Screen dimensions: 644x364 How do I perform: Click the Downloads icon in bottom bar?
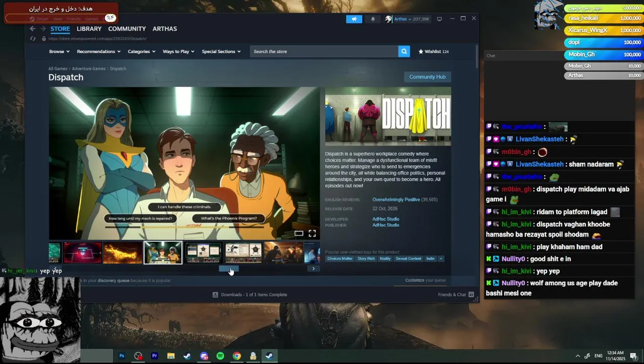215,295
